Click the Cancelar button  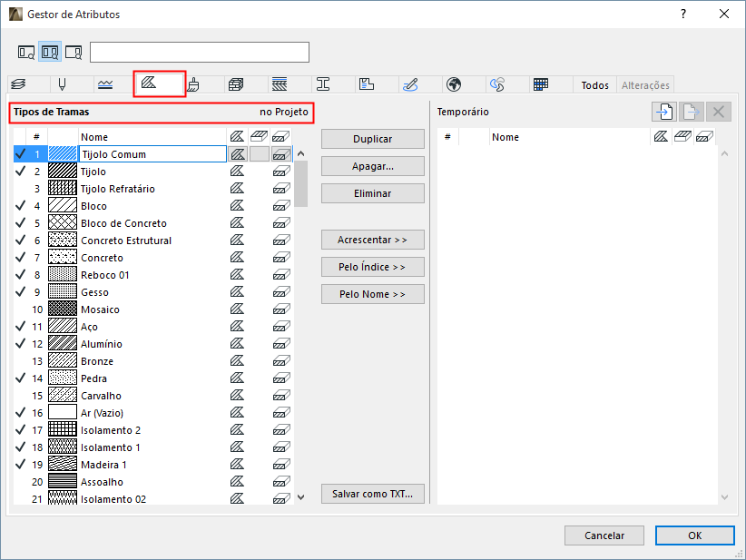604,535
